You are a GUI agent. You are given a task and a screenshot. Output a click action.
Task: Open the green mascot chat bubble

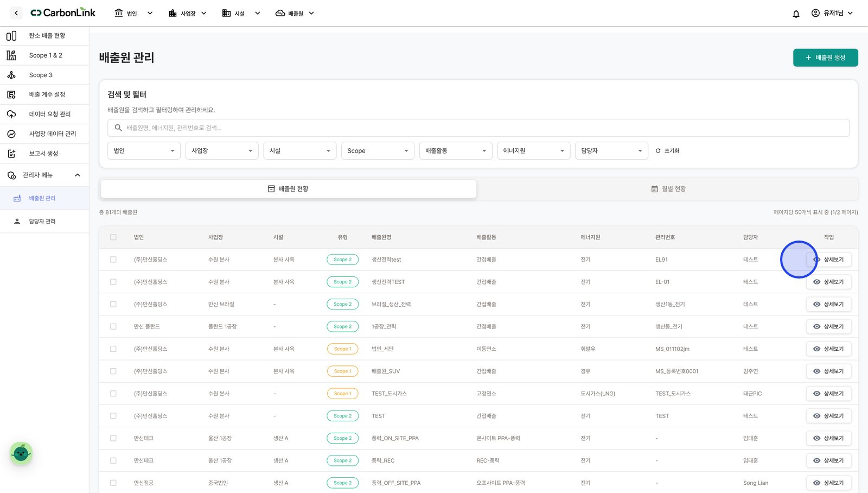click(x=21, y=453)
